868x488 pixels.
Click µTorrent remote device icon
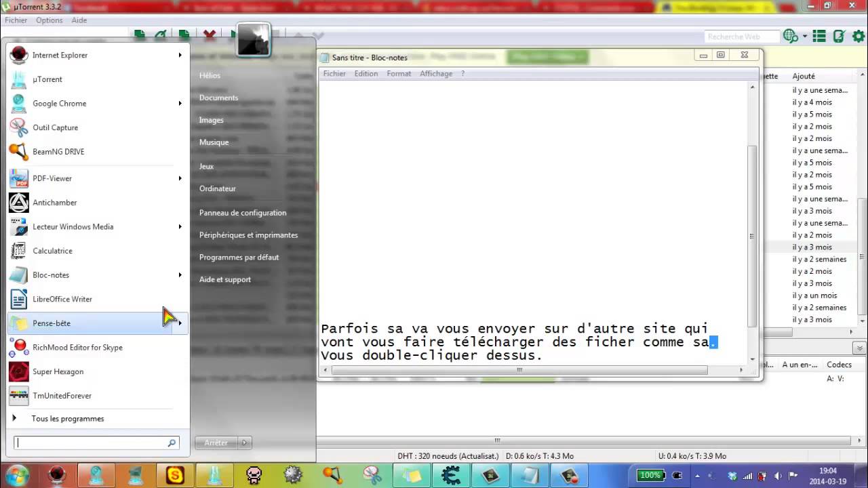click(839, 37)
